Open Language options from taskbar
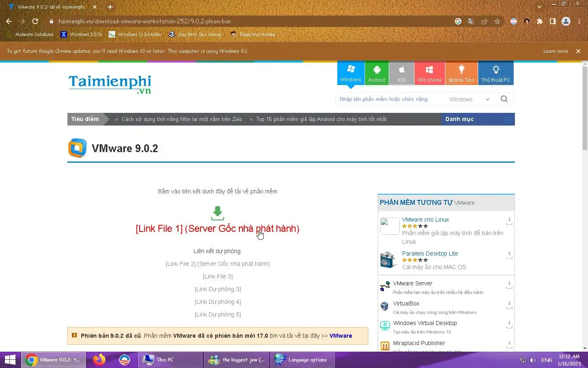Screen dimensions: 588x368 (302, 360)
